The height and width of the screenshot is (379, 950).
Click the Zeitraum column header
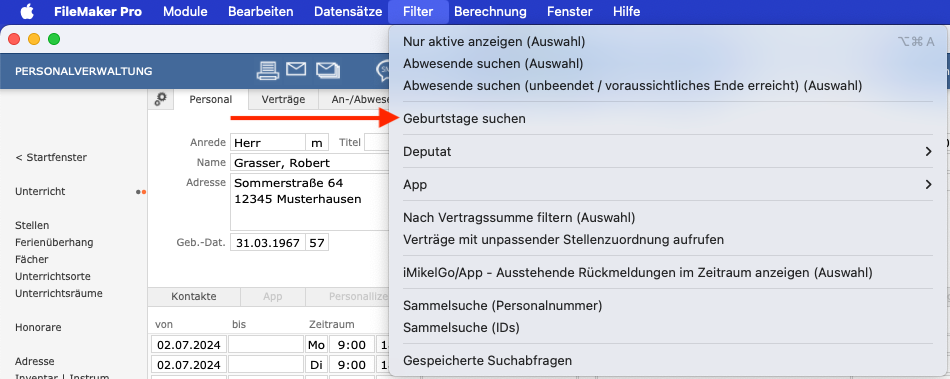pyautogui.click(x=331, y=325)
